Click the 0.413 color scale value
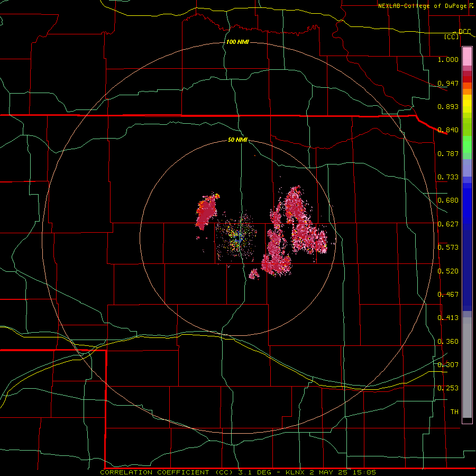 click(448, 318)
